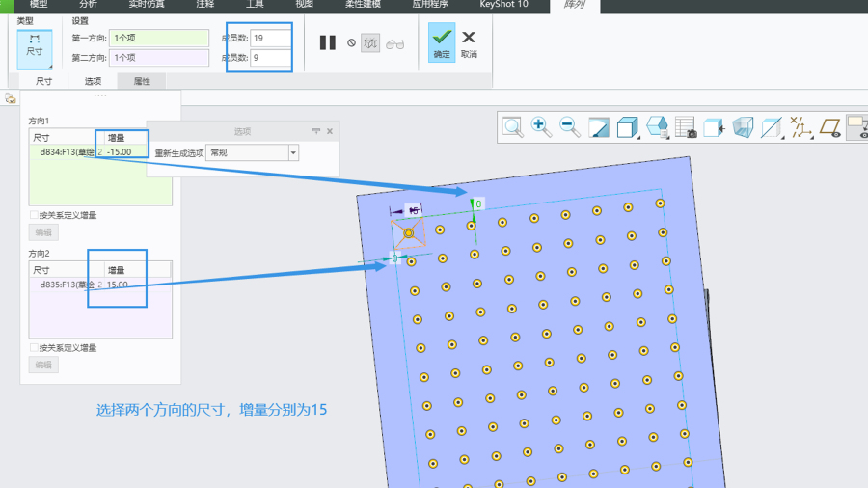Click the datum display filters icon
This screenshot has width=868, height=488.
800,127
